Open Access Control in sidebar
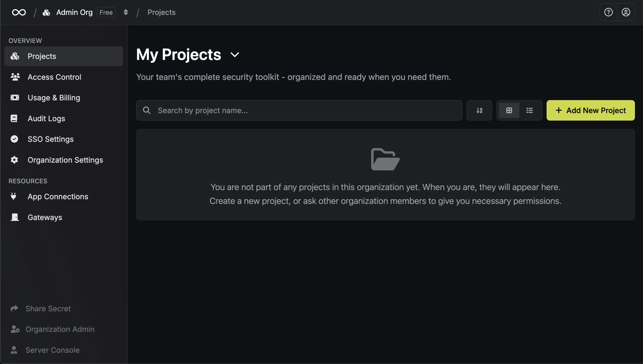The width and height of the screenshot is (643, 364). pos(54,77)
